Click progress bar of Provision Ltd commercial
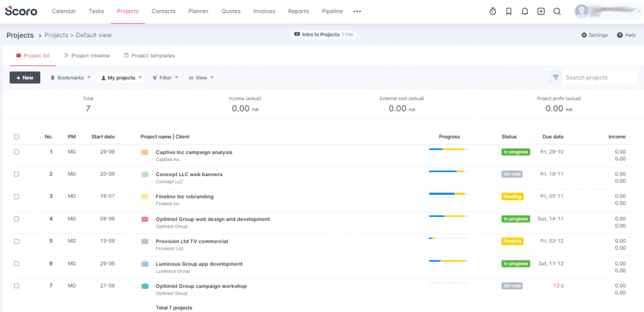Image resolution: width=644 pixels, height=312 pixels. click(x=449, y=238)
